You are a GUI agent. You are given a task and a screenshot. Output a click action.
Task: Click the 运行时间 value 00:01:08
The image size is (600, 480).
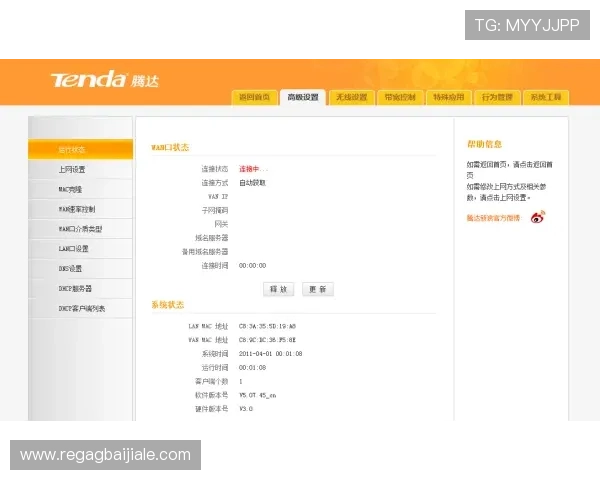coord(253,367)
